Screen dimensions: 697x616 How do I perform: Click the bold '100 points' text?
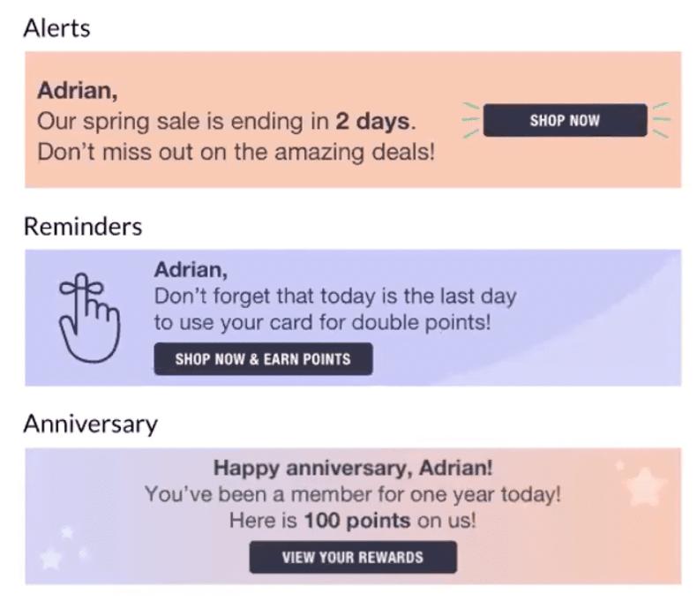coord(357,521)
